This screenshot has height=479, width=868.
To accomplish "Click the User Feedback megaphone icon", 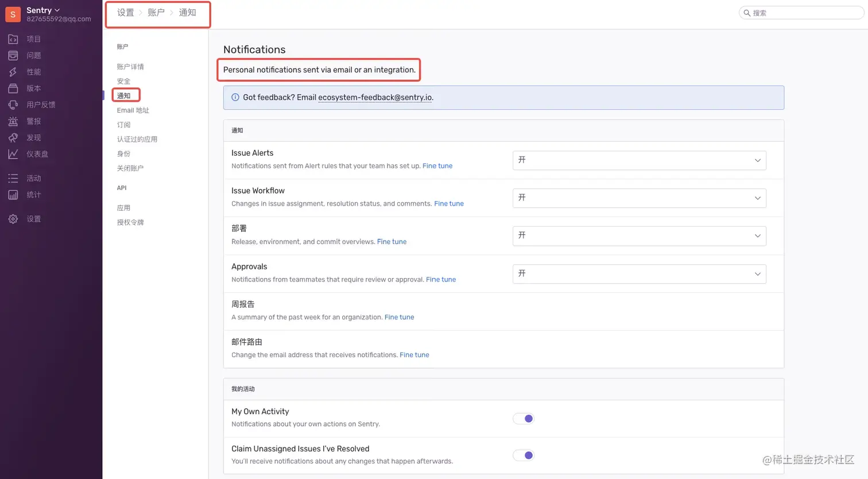I will 13,105.
